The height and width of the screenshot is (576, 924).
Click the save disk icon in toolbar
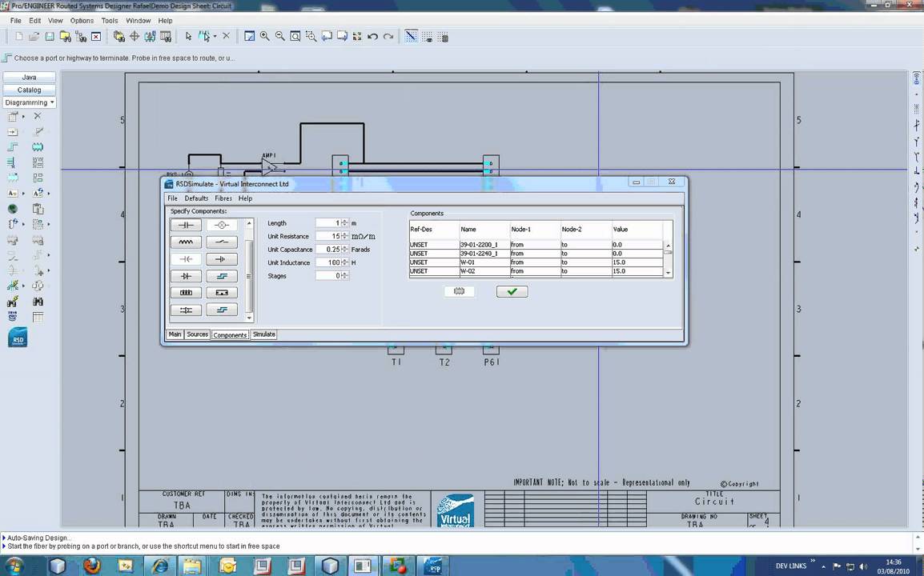[x=50, y=37]
